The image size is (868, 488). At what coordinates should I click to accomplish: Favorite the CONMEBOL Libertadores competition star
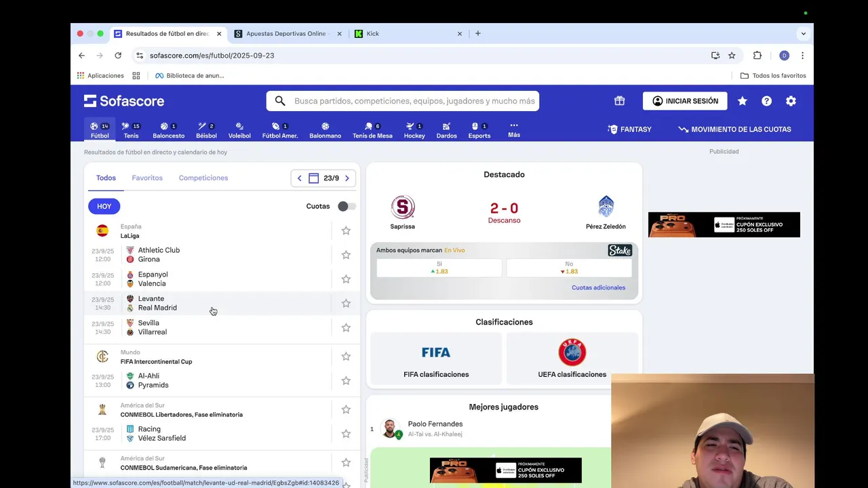tap(346, 409)
